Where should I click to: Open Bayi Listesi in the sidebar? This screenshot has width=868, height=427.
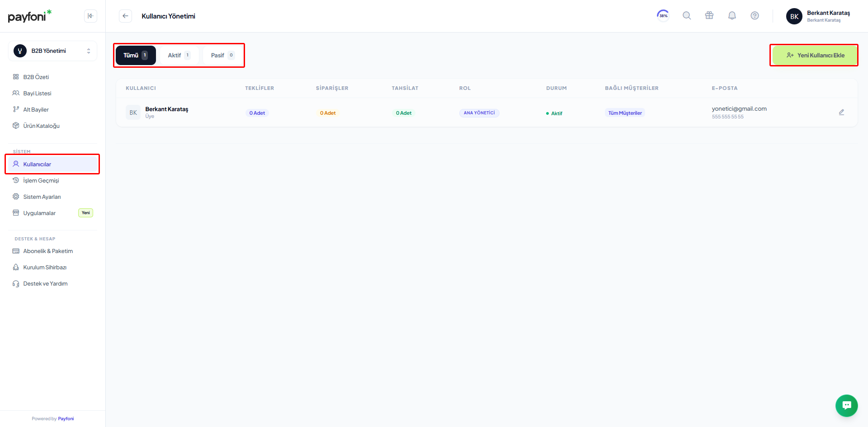tap(52, 93)
